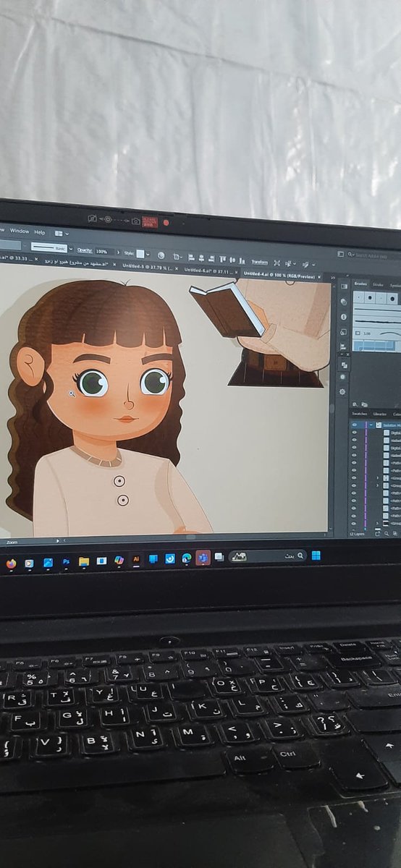Click the Recolor Artwork icon in control bar

click(x=160, y=256)
